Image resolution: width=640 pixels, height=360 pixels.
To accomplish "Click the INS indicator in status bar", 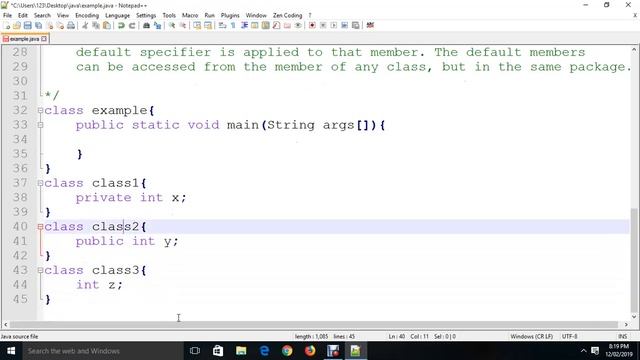I will point(622,337).
